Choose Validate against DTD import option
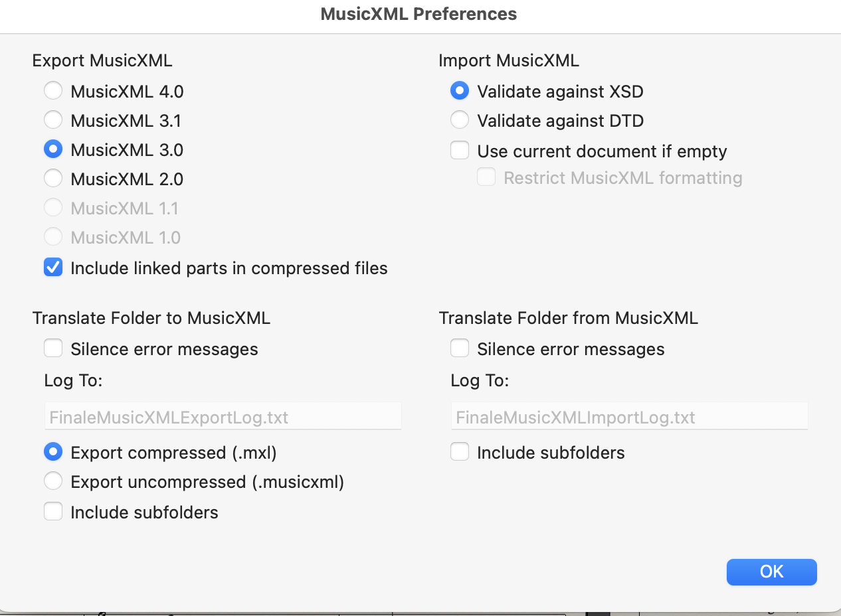 460,120
